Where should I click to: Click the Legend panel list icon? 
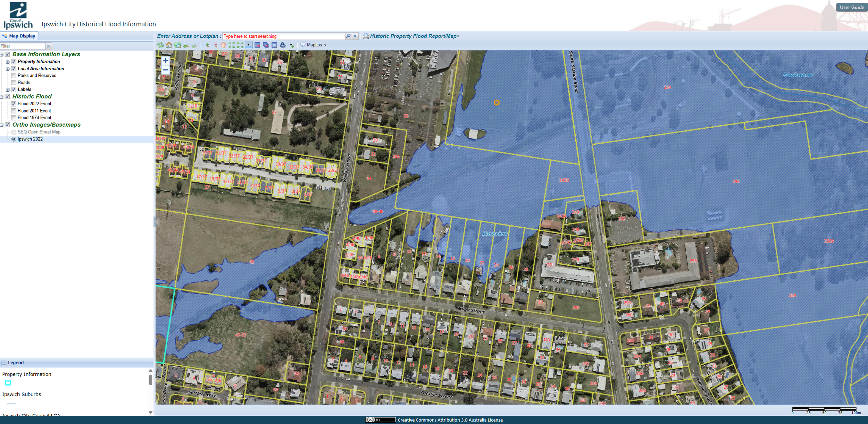click(3, 363)
